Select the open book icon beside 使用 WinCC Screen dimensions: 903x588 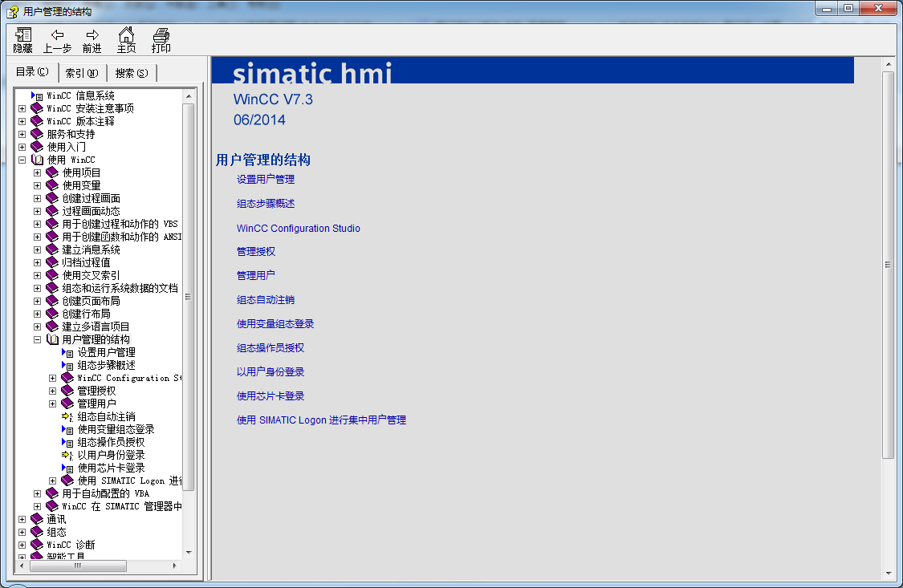coord(37,160)
